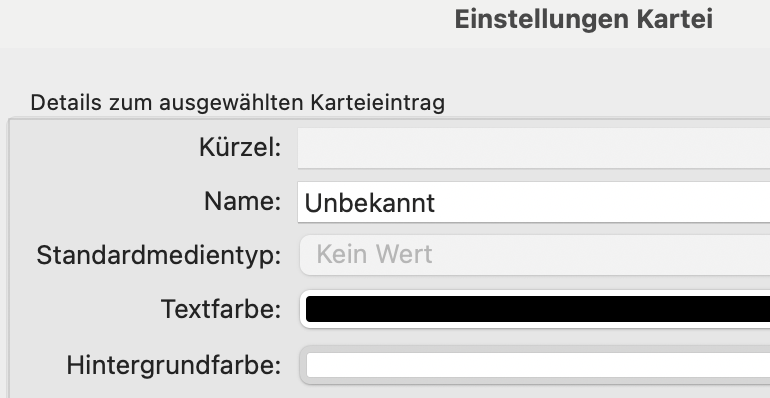Place cursor on the word Unbekannt
This screenshot has width=770, height=398.
pos(370,203)
